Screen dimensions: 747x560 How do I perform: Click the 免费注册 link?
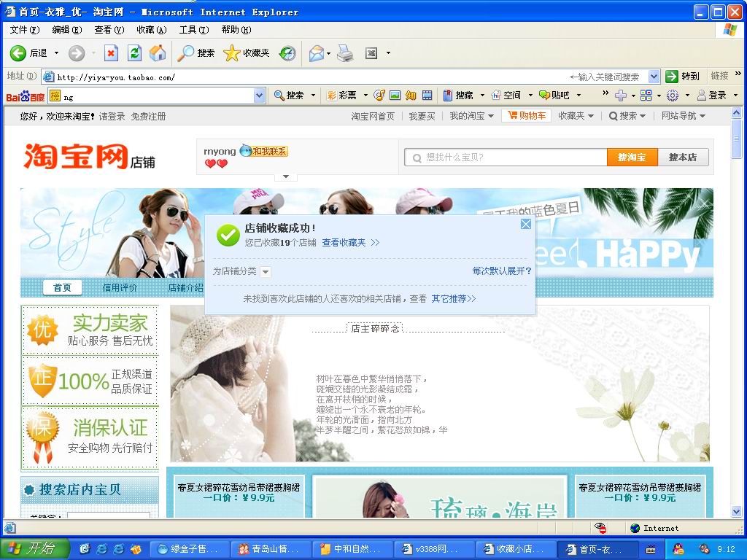click(148, 116)
